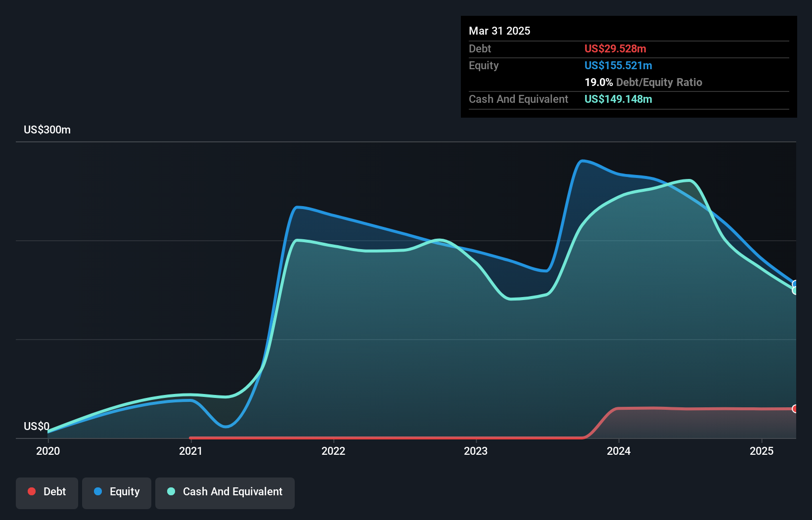Viewport: 812px width, 520px height.
Task: Click the 2023 x-axis label
Action: 476,451
